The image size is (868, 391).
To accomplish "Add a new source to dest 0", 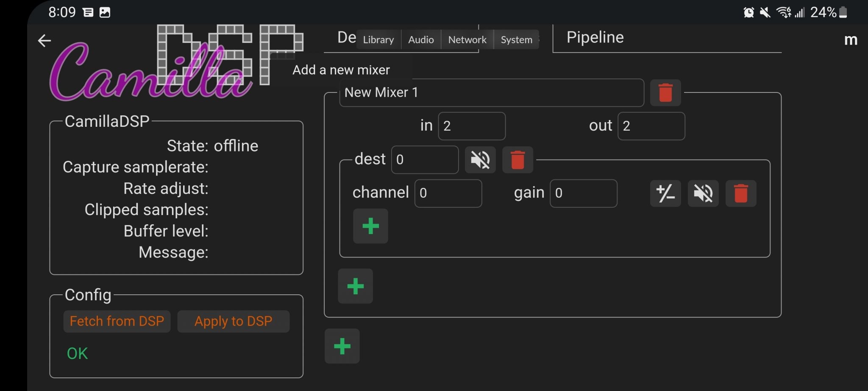I will pyautogui.click(x=370, y=226).
